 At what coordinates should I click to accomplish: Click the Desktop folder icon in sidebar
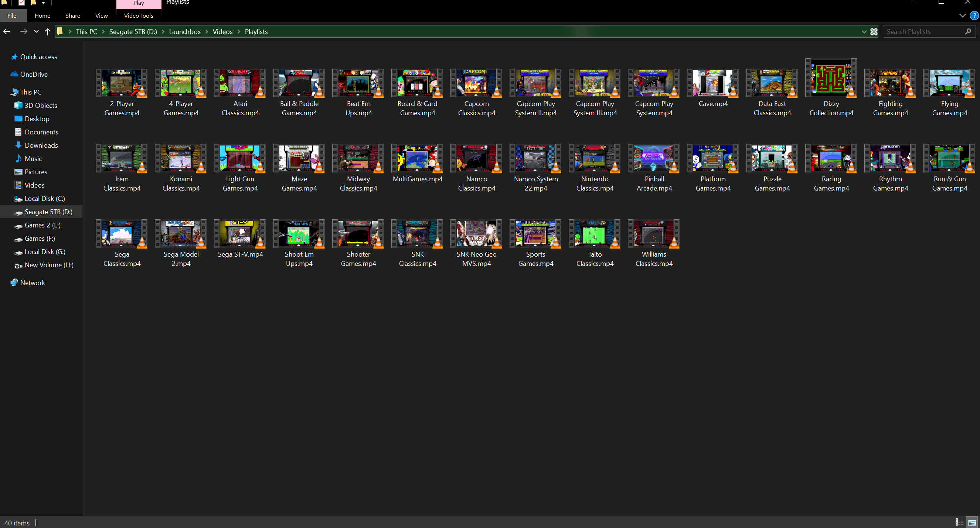[x=18, y=119]
